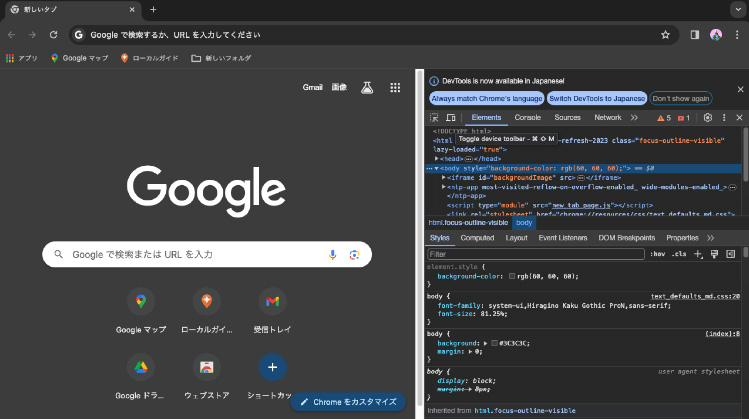Collapse the body element node

coord(437,168)
